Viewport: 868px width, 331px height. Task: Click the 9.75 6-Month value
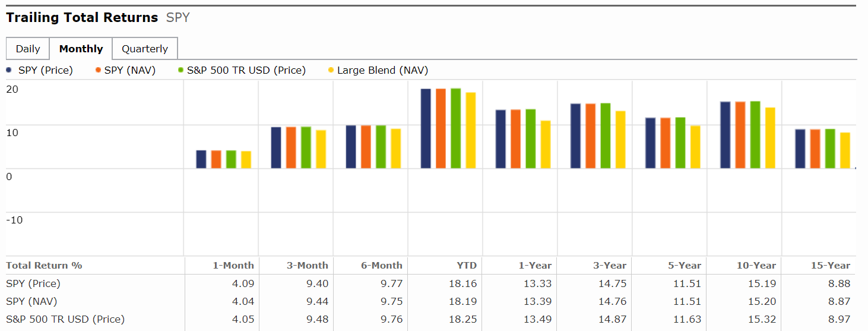tap(392, 301)
